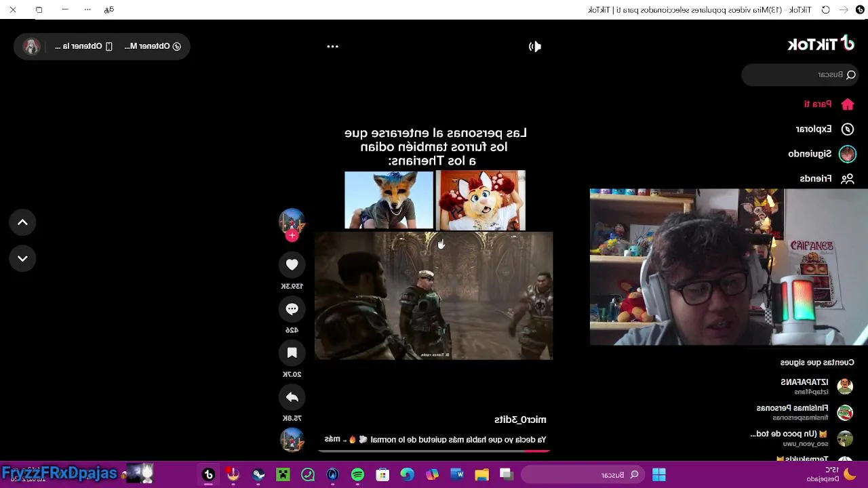Image resolution: width=868 pixels, height=488 pixels.
Task: Open Microsoft Edge from the taskbar
Action: click(x=407, y=474)
